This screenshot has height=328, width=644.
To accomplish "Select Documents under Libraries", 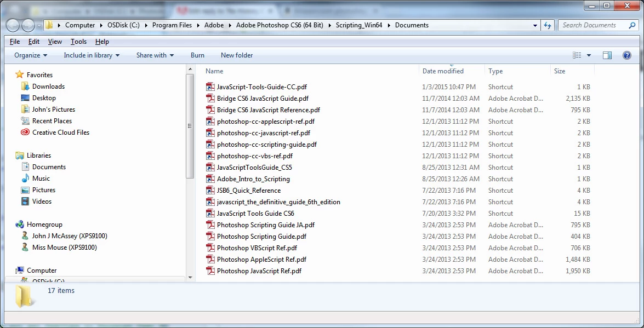I will (x=49, y=166).
